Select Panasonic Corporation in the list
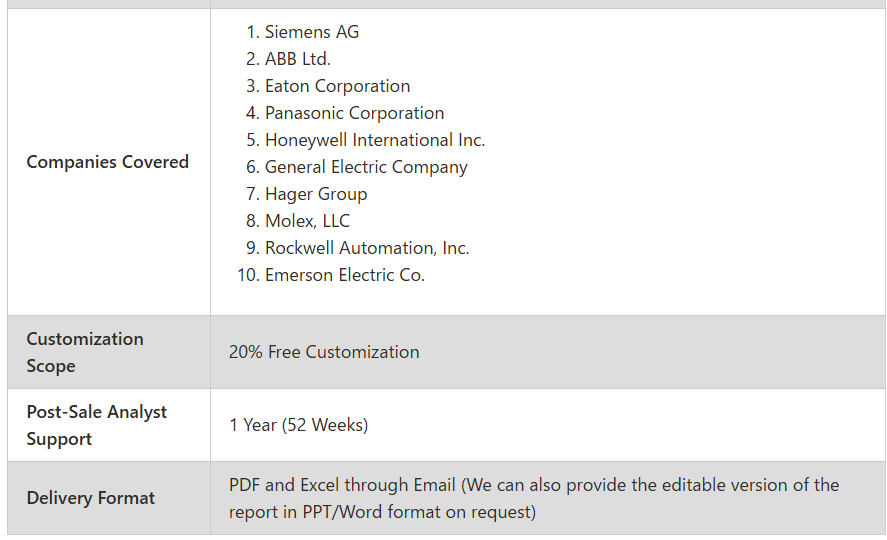 pyautogui.click(x=354, y=113)
